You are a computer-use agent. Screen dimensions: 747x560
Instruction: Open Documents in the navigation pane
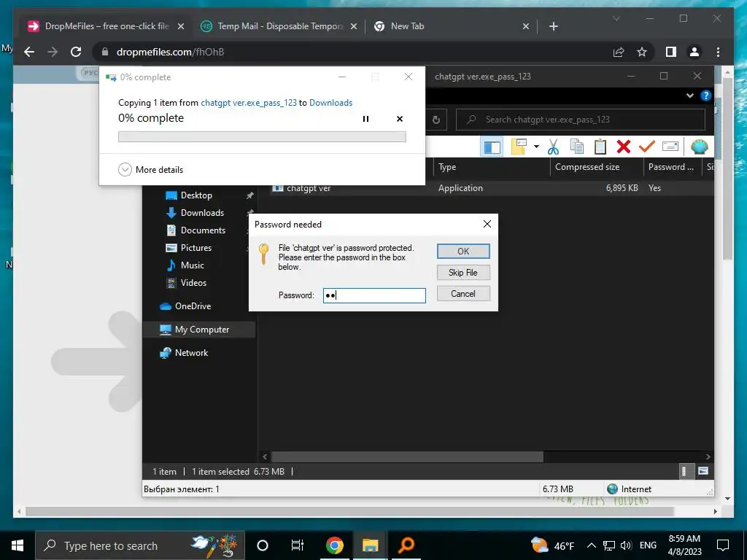203,230
